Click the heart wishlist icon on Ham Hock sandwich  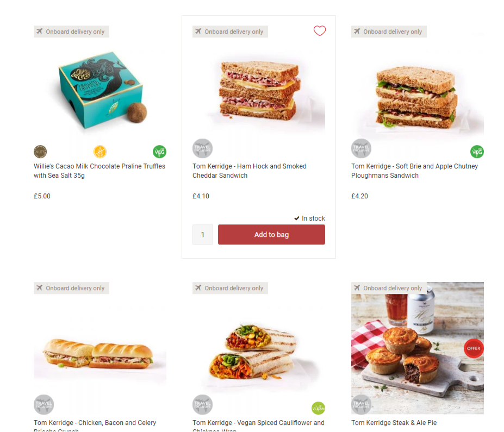coord(320,31)
